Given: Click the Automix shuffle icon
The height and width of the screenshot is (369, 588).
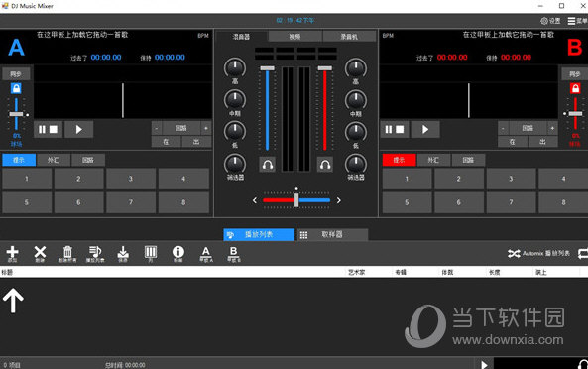Looking at the screenshot, I should point(514,254).
